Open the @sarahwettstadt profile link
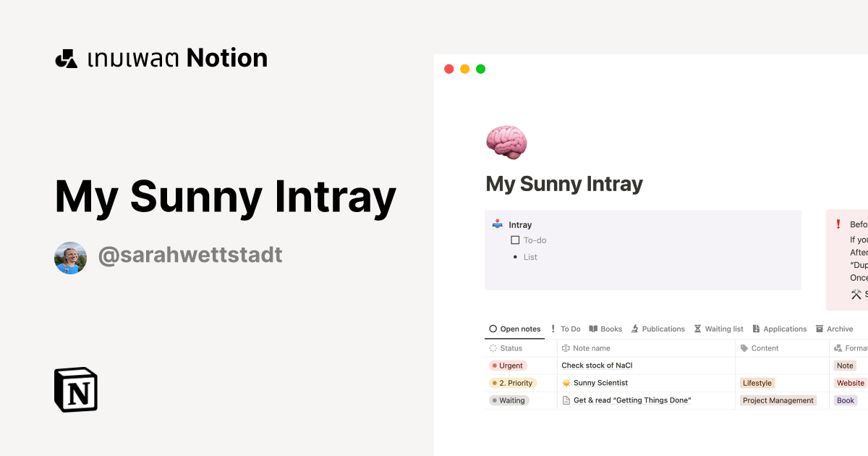 coord(190,255)
